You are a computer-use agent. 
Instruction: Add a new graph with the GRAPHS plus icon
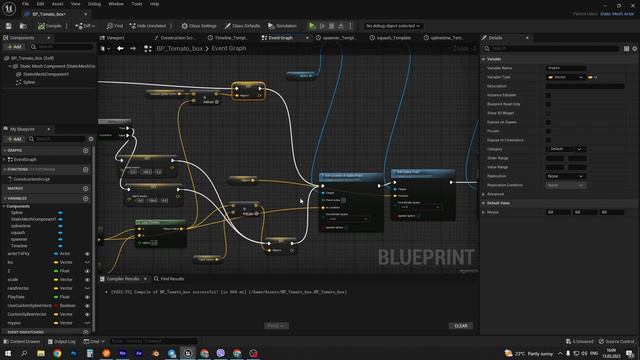85,151
